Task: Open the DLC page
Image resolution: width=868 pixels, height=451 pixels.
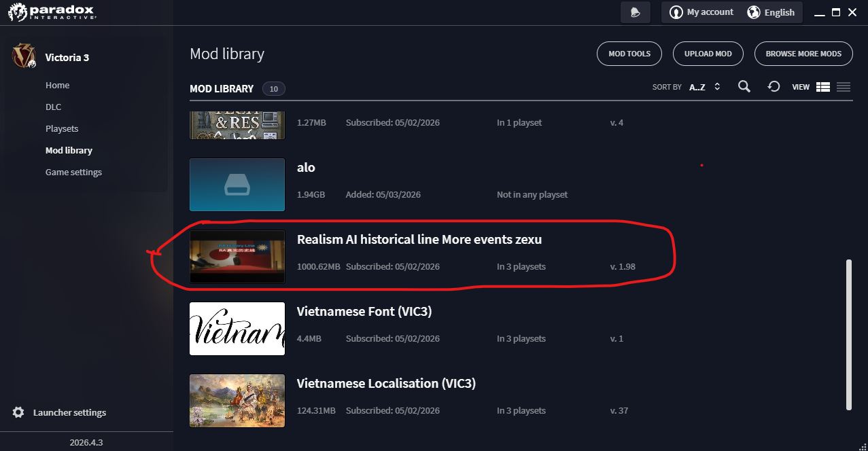Action: coord(53,107)
